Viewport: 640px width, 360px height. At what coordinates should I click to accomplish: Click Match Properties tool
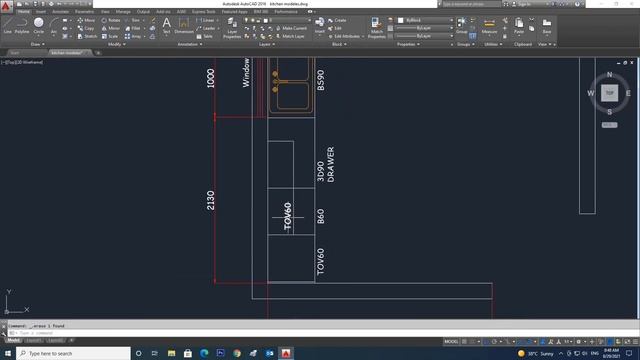[x=376, y=28]
